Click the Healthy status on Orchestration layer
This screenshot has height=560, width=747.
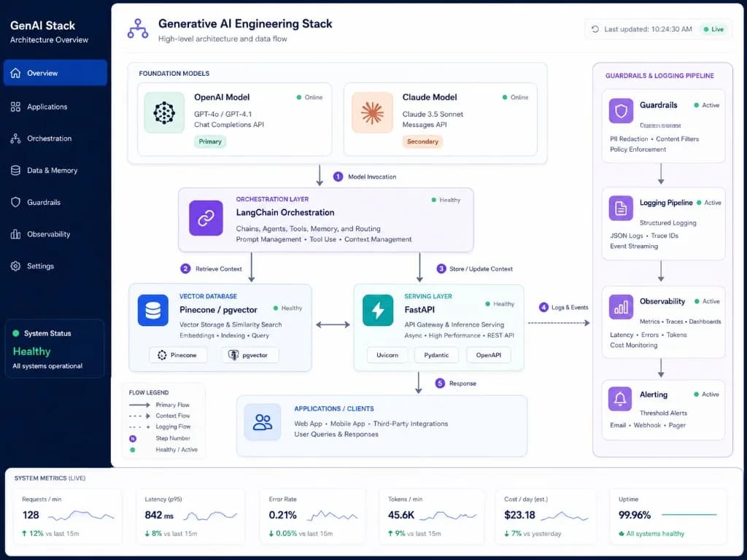click(446, 200)
